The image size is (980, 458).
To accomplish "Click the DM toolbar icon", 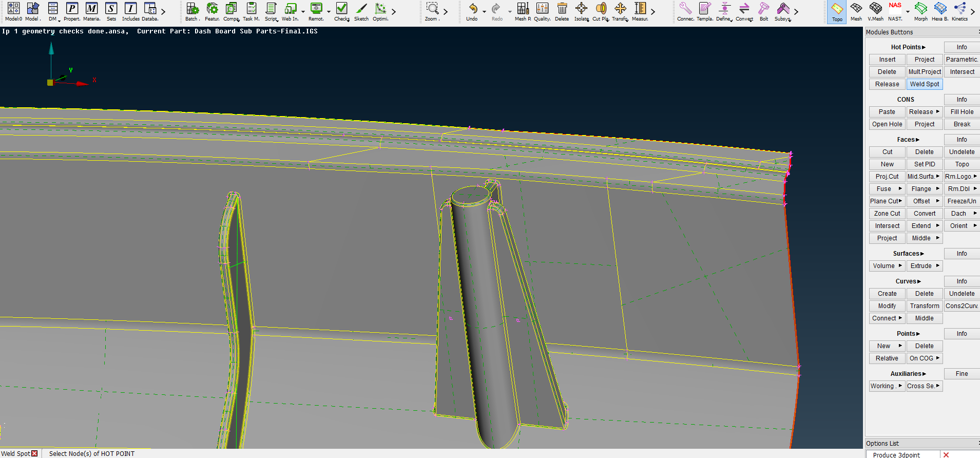I will click(x=53, y=11).
